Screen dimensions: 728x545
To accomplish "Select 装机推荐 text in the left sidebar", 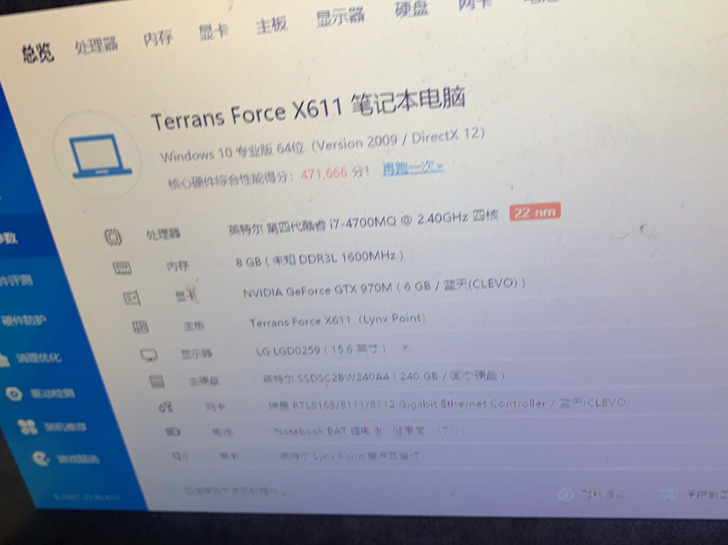I will (65, 427).
